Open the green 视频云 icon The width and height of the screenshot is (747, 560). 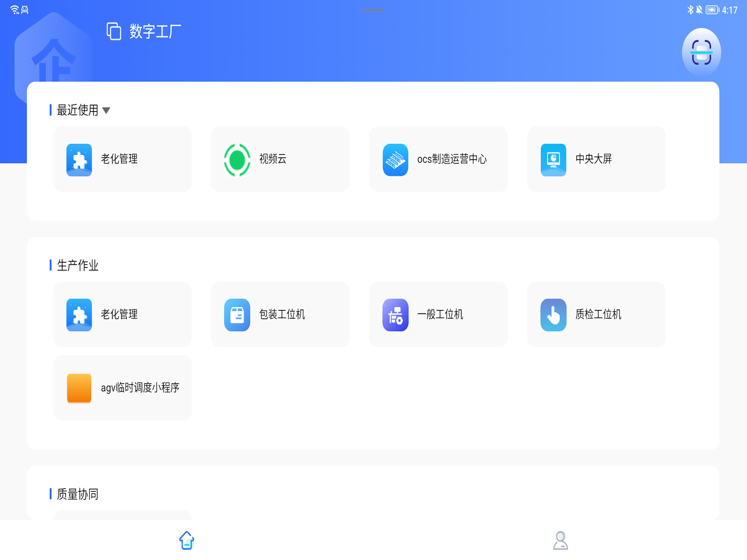pos(237,160)
